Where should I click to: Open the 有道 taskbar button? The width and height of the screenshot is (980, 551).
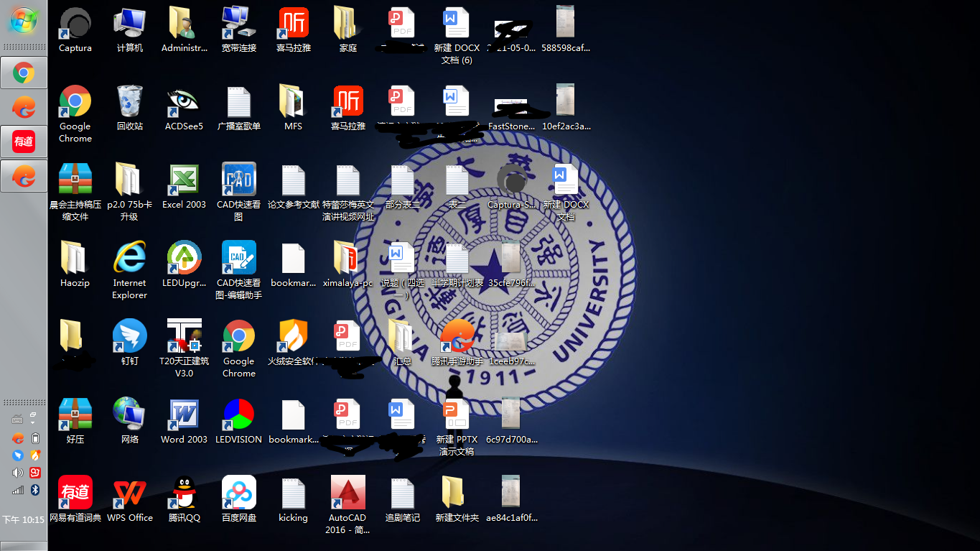pos(24,142)
